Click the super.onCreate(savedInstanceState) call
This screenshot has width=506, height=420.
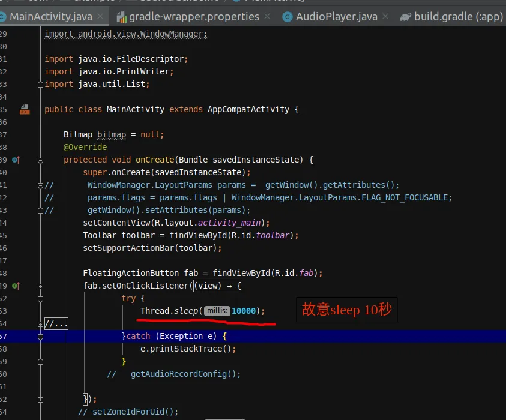[x=166, y=172]
